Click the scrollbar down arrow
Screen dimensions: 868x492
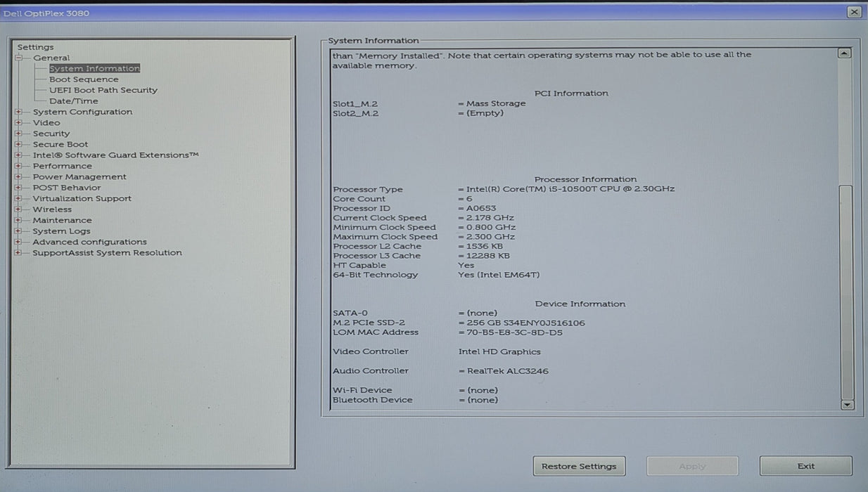coord(847,405)
